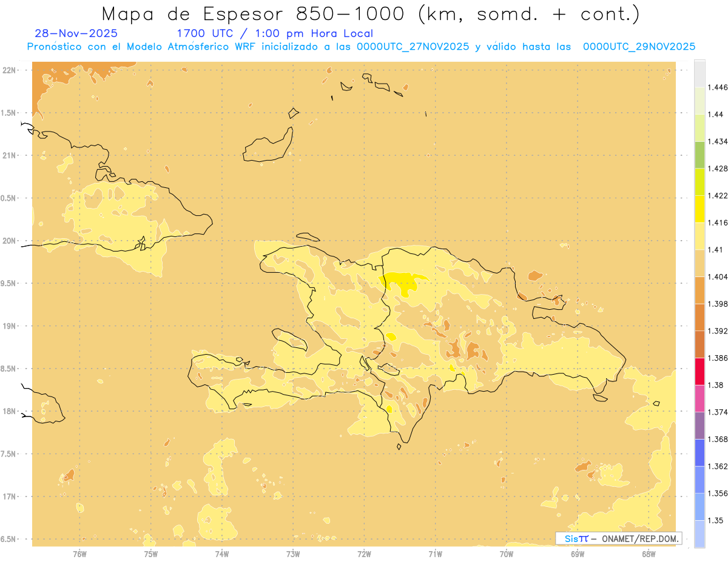The image size is (728, 562).
Task: Click the 17N latitude axis label
Action: 10,497
